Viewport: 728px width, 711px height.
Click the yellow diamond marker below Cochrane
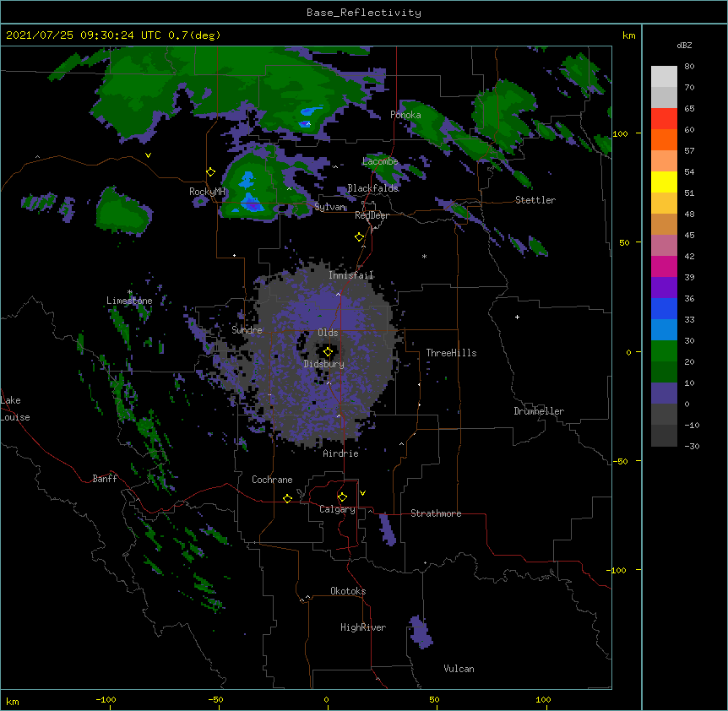click(287, 498)
